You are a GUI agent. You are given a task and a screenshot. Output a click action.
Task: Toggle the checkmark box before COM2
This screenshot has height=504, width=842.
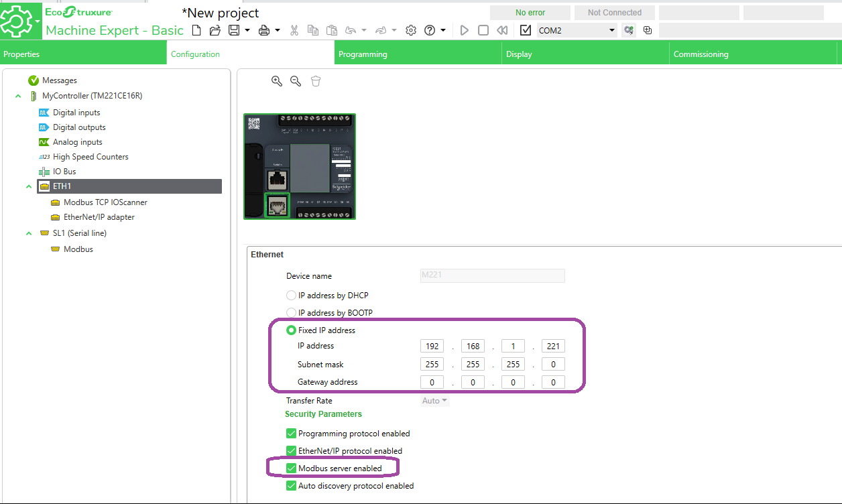coord(526,30)
